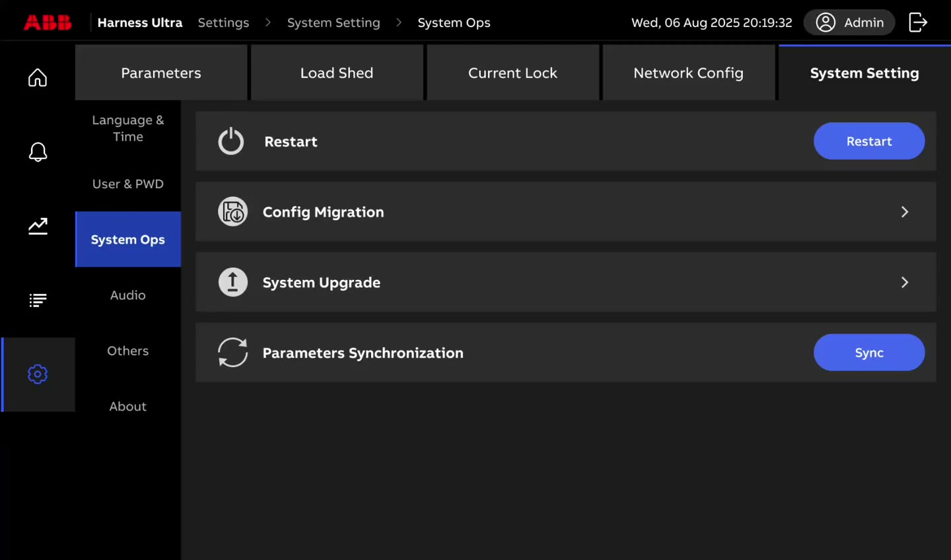
Task: Click System Ops breadcrumb
Action: pyautogui.click(x=454, y=22)
